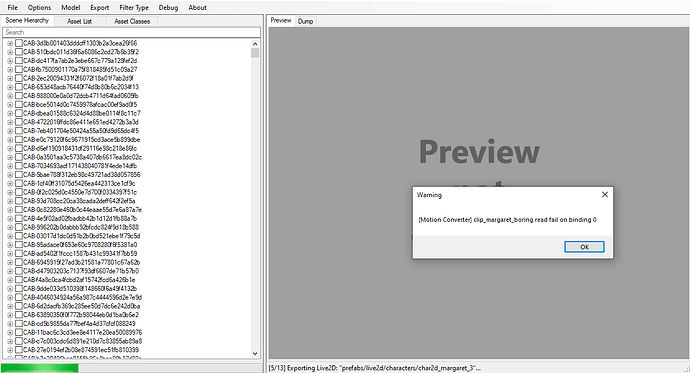This screenshot has width=690, height=373.
Task: Check the CAB-7034693acf node box
Action: pyautogui.click(x=18, y=166)
